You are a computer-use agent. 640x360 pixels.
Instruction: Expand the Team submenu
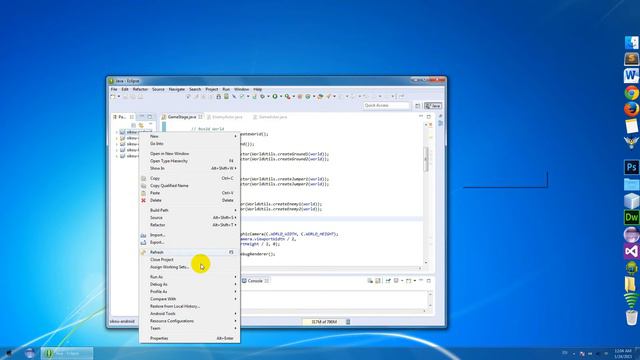189,328
